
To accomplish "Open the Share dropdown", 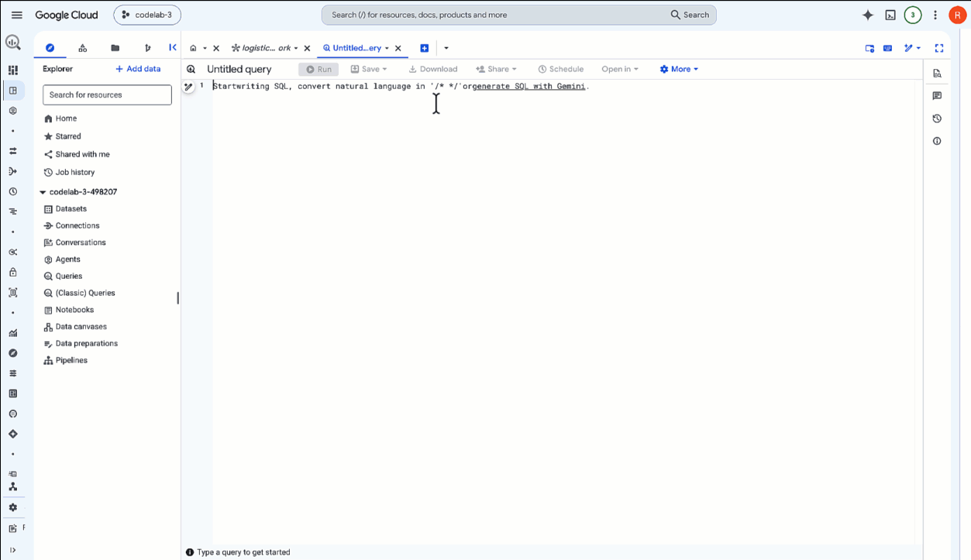I will click(497, 69).
